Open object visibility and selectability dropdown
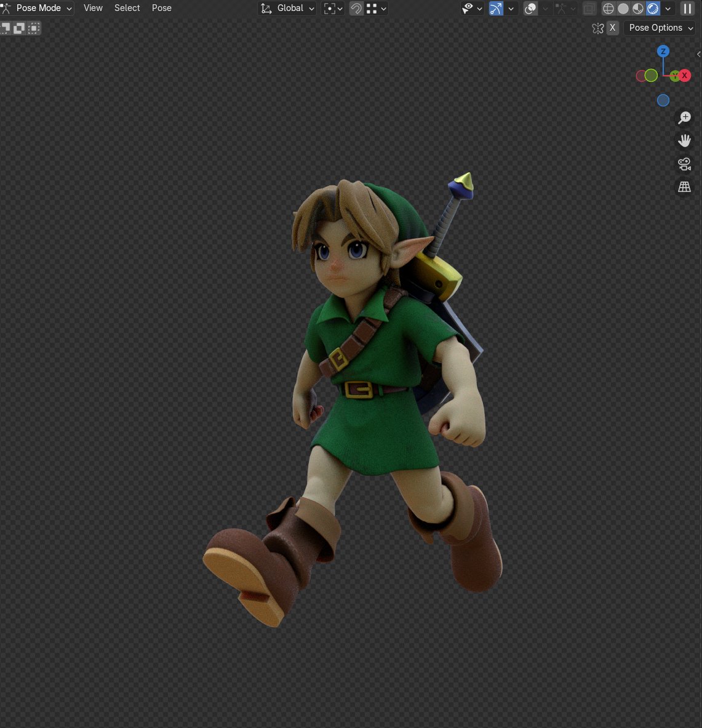The width and height of the screenshot is (702, 728). (472, 9)
